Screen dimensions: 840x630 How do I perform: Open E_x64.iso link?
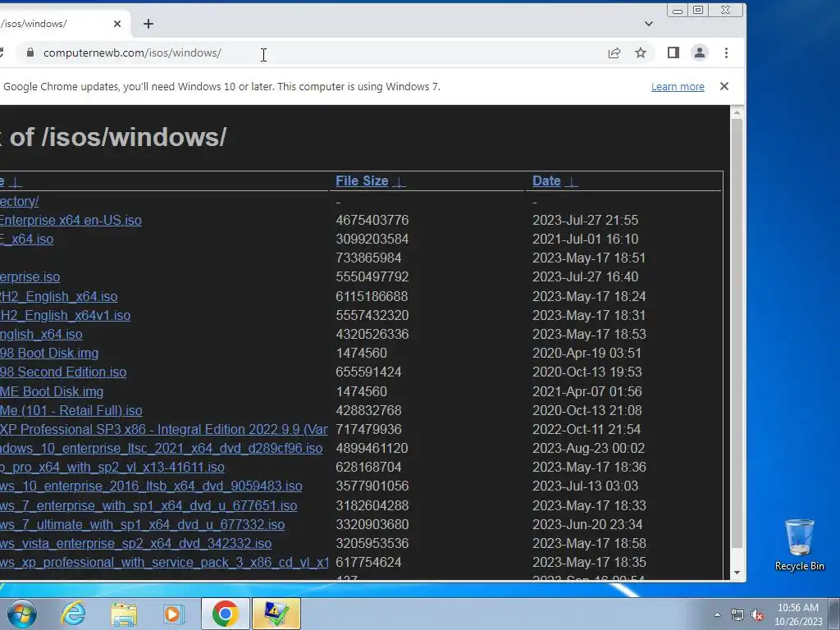click(x=27, y=239)
